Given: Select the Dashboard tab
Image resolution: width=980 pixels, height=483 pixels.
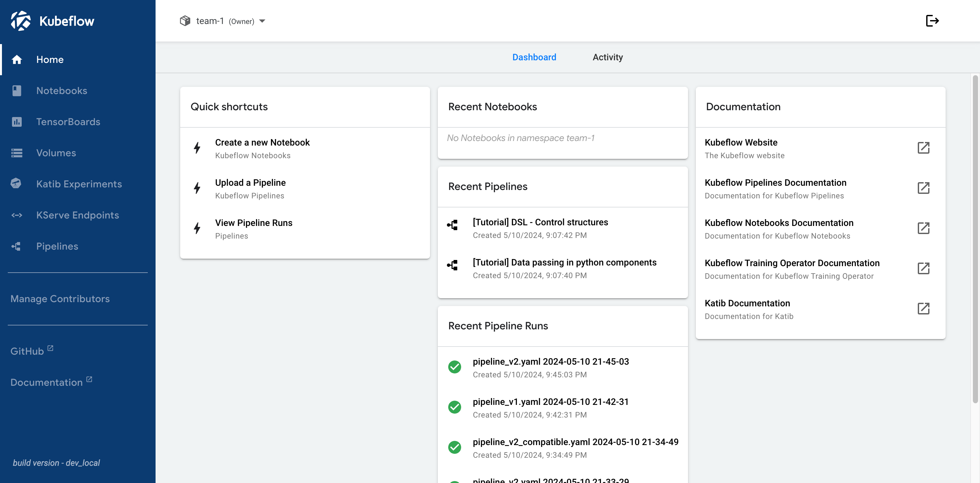Looking at the screenshot, I should 535,57.
